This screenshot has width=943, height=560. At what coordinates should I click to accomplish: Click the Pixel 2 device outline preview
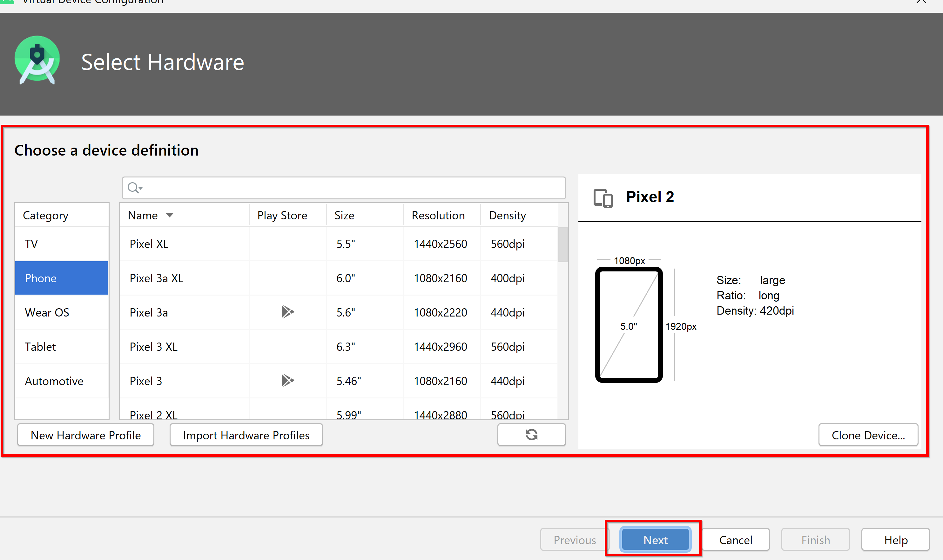629,324
